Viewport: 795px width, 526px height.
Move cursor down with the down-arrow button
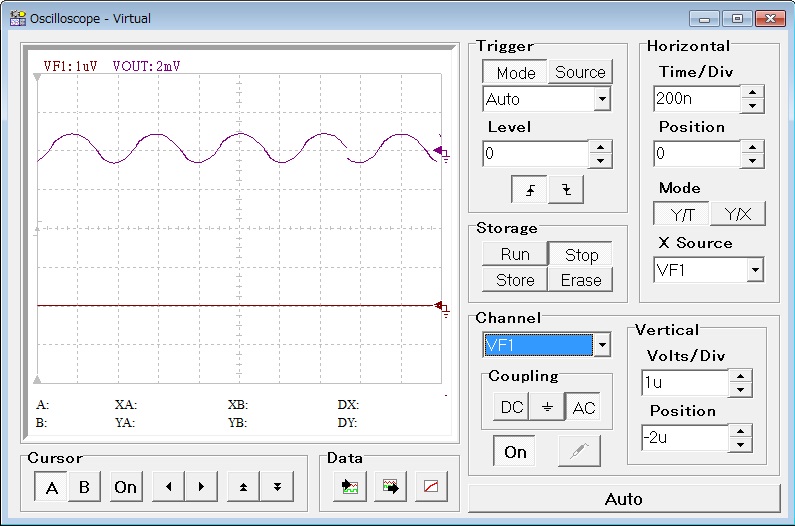(277, 487)
